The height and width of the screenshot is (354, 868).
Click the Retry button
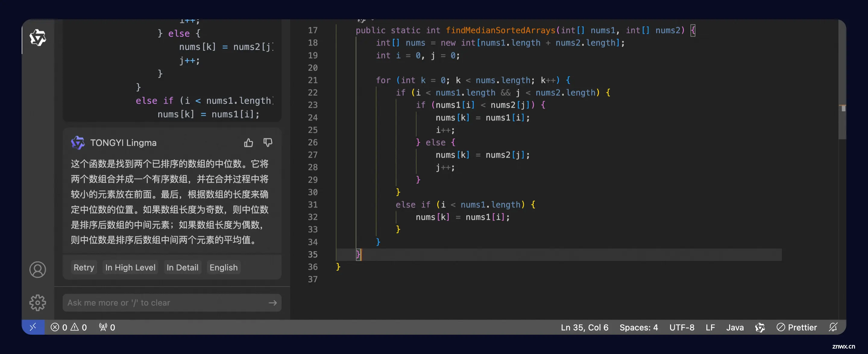(x=84, y=267)
